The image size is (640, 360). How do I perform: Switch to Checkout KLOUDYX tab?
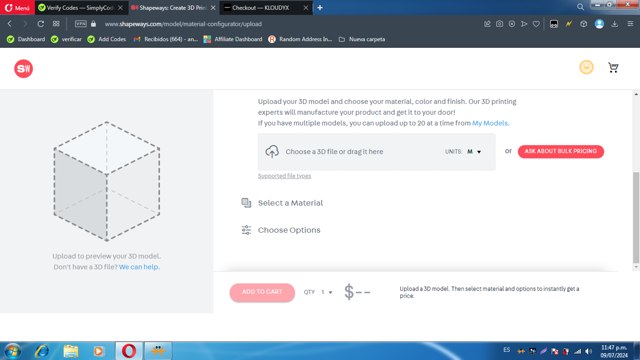point(261,8)
